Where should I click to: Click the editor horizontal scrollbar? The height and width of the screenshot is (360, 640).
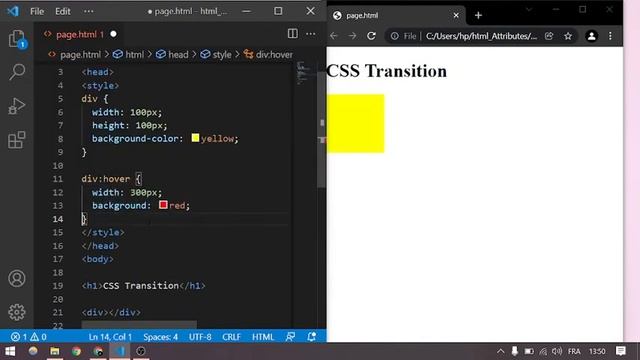[139, 325]
